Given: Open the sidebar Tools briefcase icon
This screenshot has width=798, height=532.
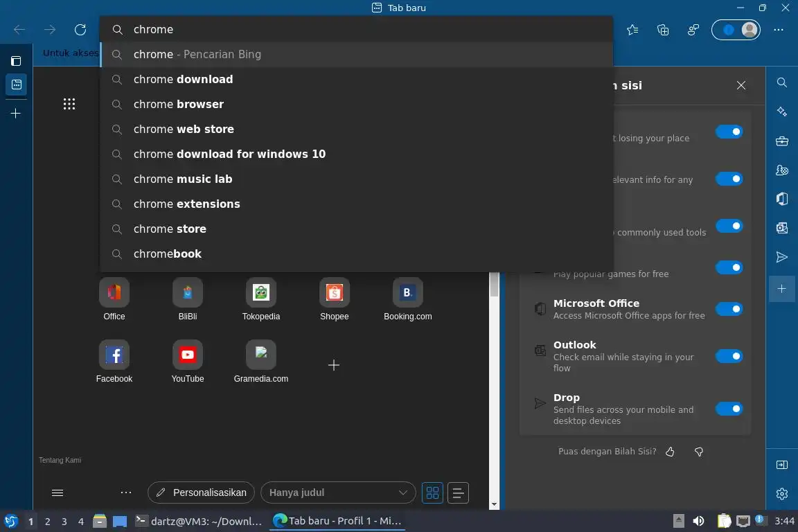Looking at the screenshot, I should (x=781, y=141).
